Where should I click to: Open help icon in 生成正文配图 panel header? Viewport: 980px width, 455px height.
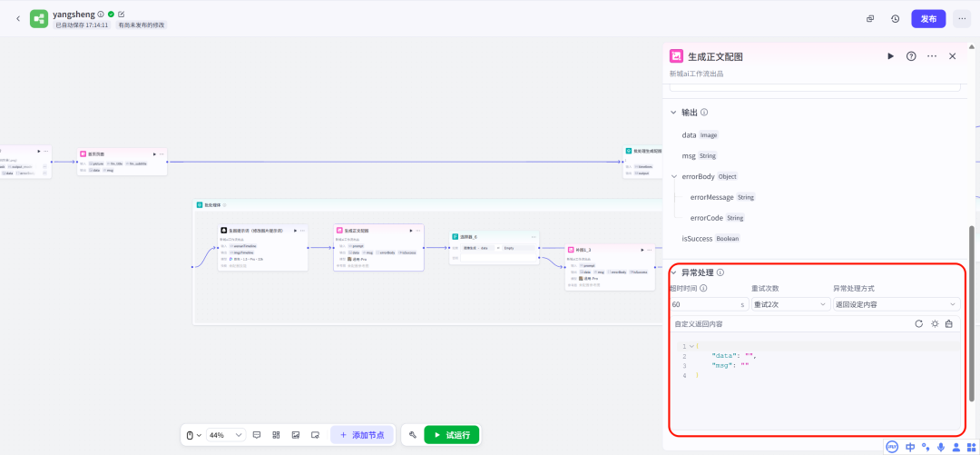click(x=911, y=56)
